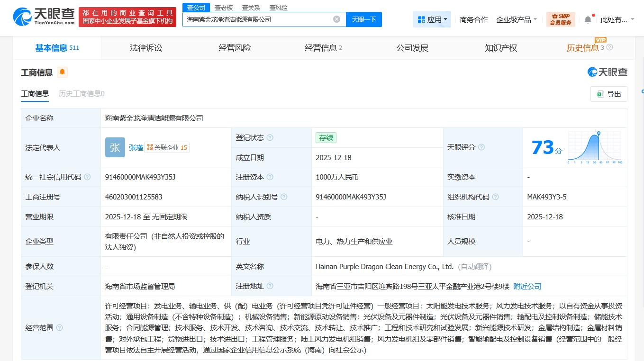
Task: Click the help icon next to 统一社会信用代码
Action: [x=87, y=177]
